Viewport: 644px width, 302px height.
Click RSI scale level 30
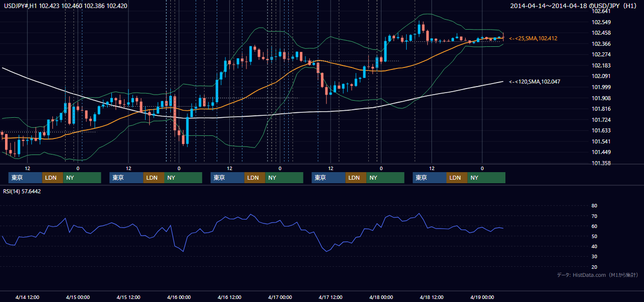(x=594, y=257)
